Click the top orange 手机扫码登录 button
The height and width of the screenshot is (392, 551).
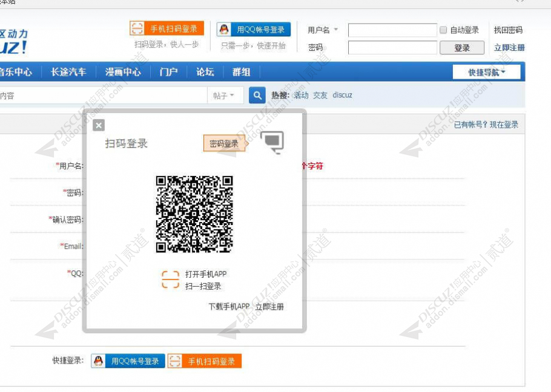pos(167,28)
